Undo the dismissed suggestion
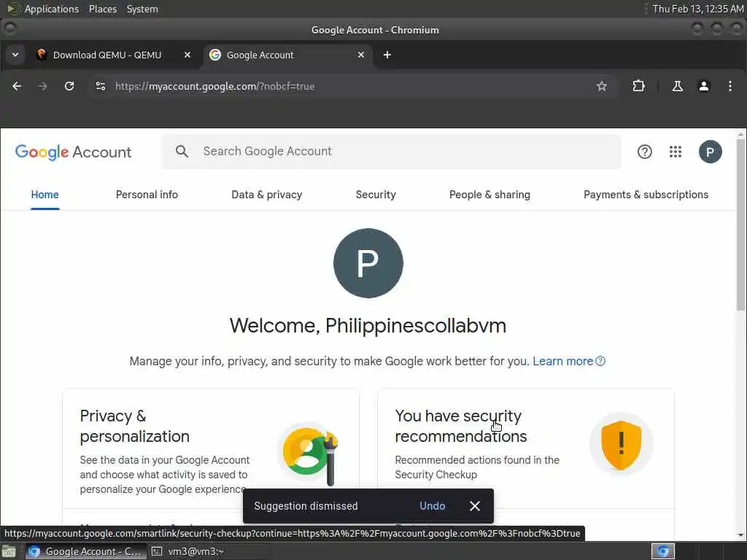The width and height of the screenshot is (747, 560). click(x=433, y=506)
